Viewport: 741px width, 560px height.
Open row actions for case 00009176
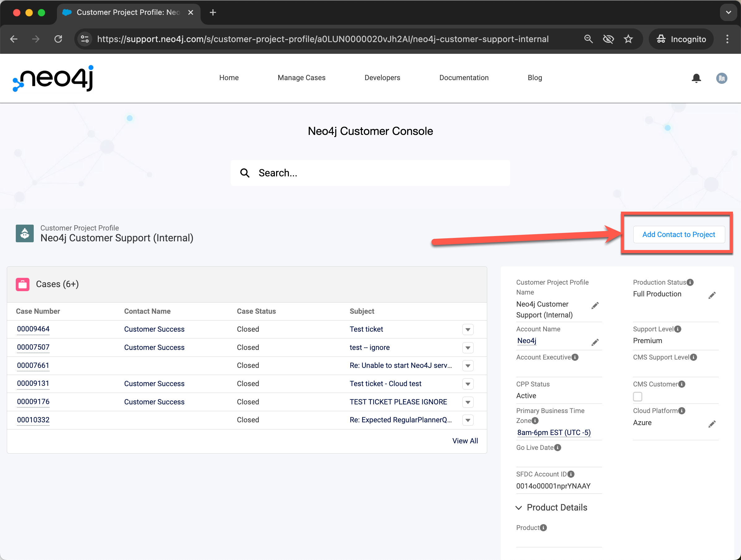coord(468,402)
